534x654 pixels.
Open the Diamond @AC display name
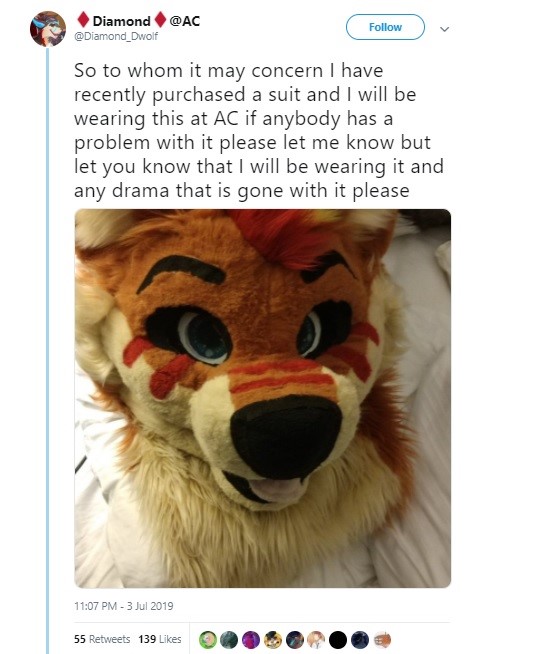tap(139, 20)
